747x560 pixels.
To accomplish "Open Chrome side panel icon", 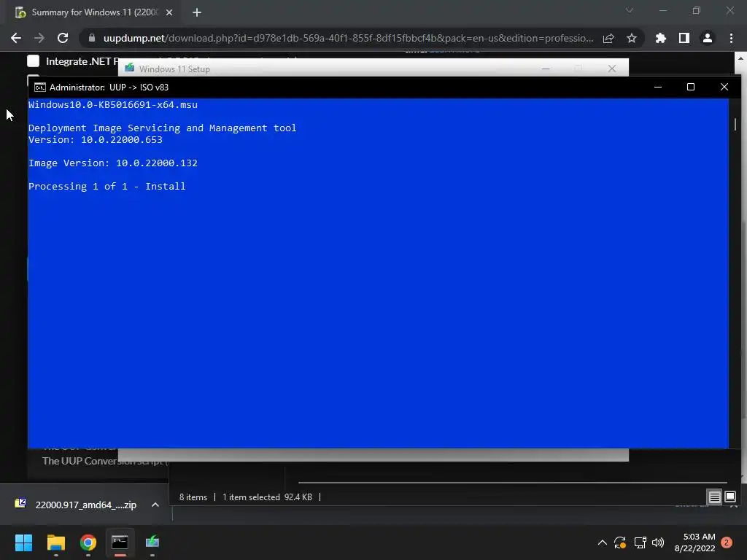I will click(684, 38).
